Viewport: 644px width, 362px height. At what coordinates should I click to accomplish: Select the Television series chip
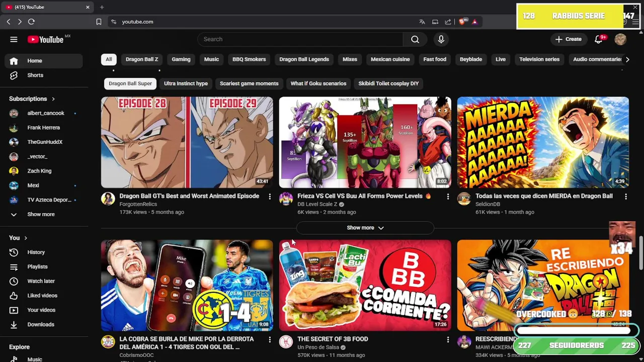[539, 59]
